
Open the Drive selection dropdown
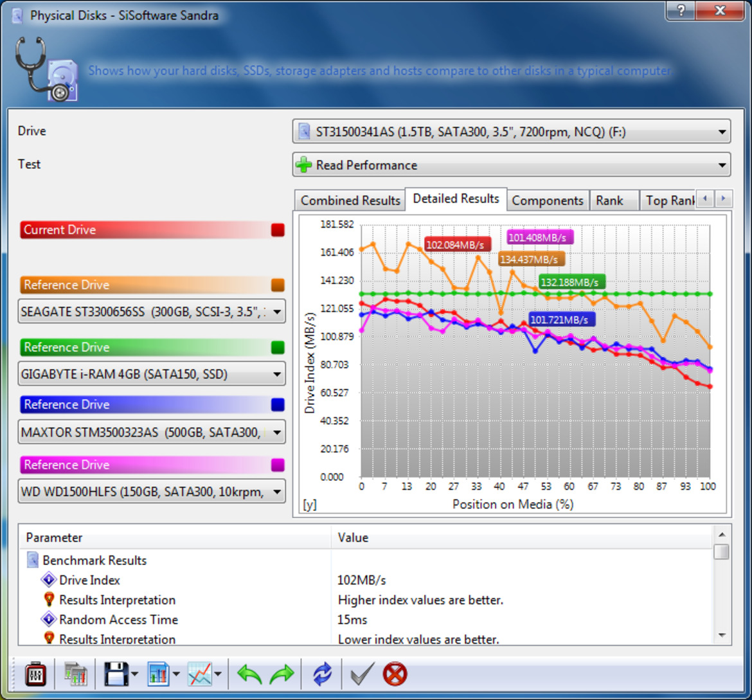(x=511, y=132)
